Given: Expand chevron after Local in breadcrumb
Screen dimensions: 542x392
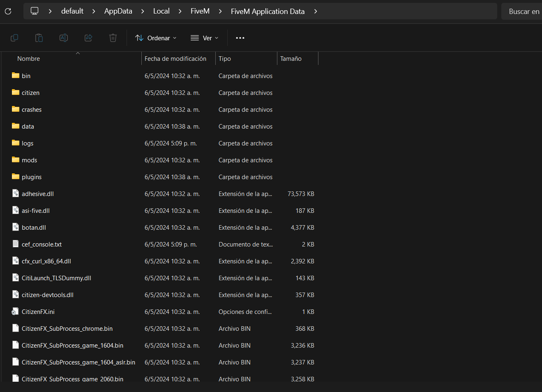Looking at the screenshot, I should [180, 12].
